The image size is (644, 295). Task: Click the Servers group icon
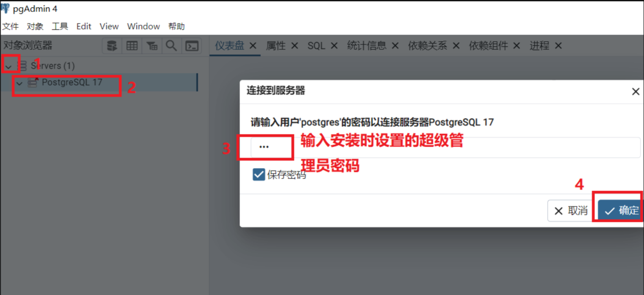23,66
